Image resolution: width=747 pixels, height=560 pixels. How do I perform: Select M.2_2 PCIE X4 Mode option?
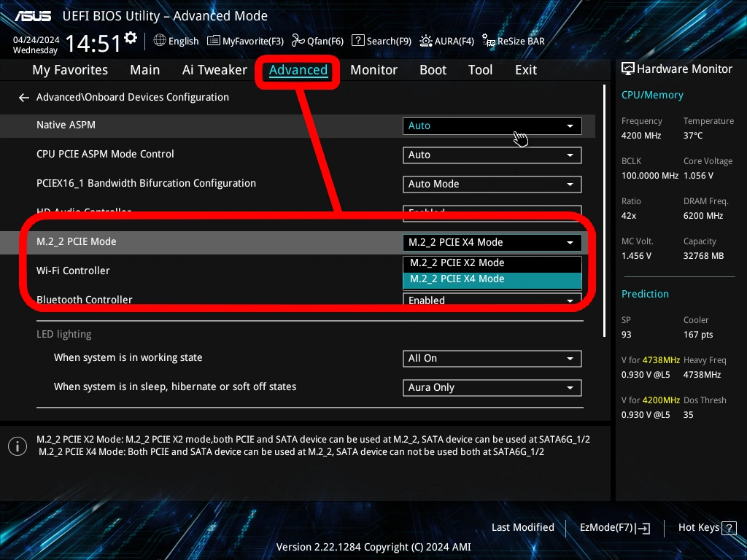[x=492, y=279]
